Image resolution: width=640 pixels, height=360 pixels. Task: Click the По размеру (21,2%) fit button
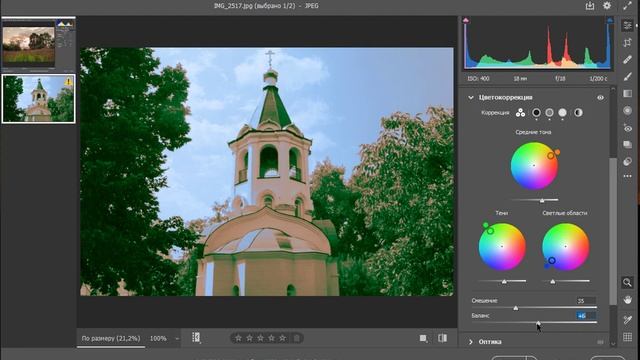click(x=111, y=338)
